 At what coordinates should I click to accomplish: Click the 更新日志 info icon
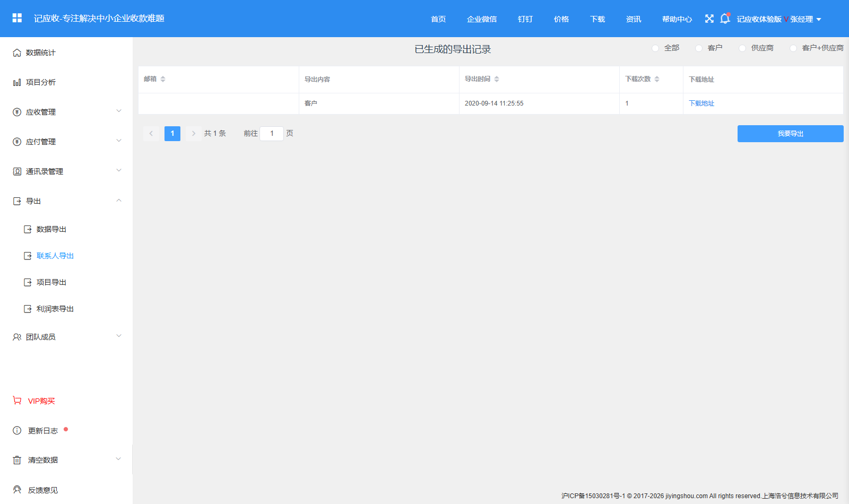pyautogui.click(x=17, y=430)
